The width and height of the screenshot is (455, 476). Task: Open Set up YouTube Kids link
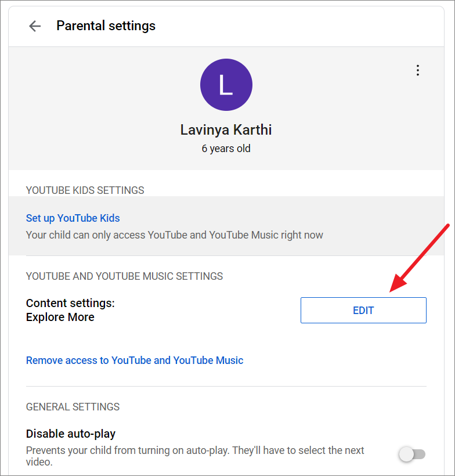click(x=73, y=218)
